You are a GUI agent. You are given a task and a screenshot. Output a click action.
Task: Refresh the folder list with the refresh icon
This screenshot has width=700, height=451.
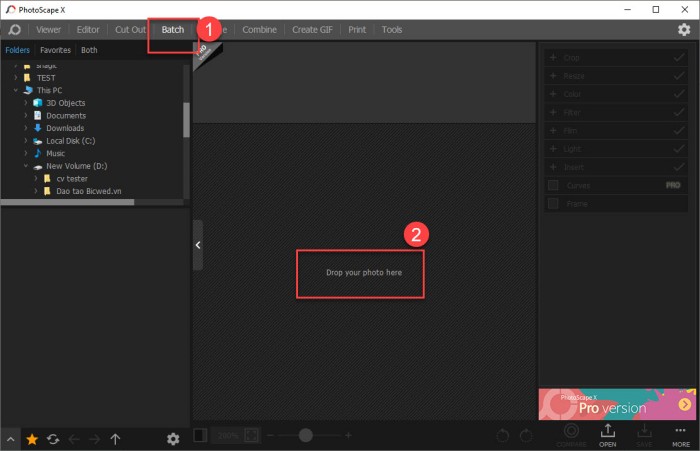[53, 439]
